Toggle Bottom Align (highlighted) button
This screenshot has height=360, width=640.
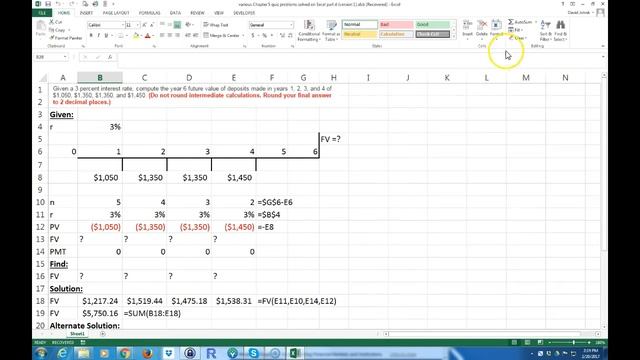(x=177, y=25)
